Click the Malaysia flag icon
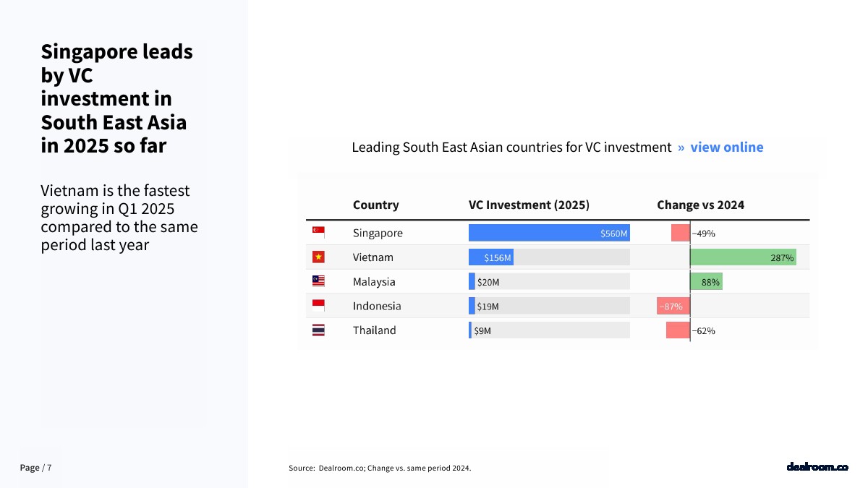Image resolution: width=868 pixels, height=488 pixels. pyautogui.click(x=318, y=281)
